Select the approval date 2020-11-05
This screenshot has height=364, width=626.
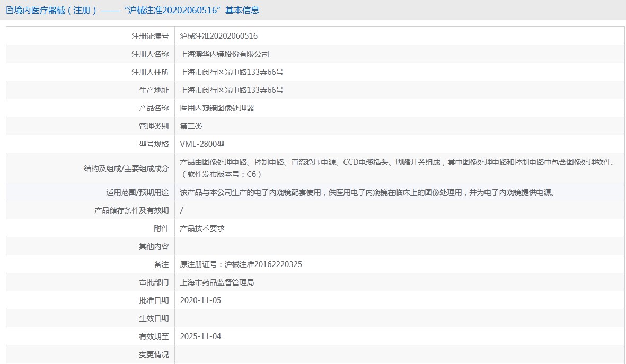click(x=200, y=300)
